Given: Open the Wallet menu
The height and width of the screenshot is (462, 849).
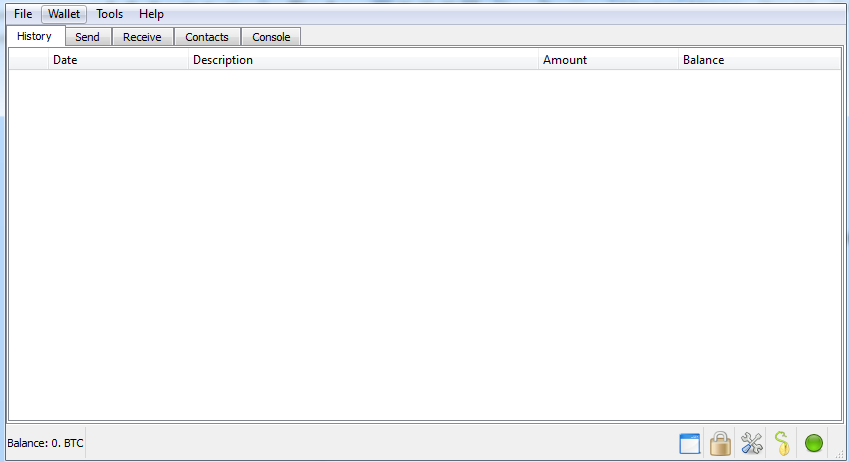Looking at the screenshot, I should click(64, 14).
